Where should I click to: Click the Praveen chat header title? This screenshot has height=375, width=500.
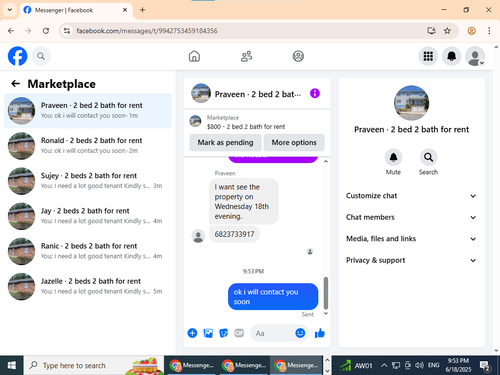coord(258,94)
